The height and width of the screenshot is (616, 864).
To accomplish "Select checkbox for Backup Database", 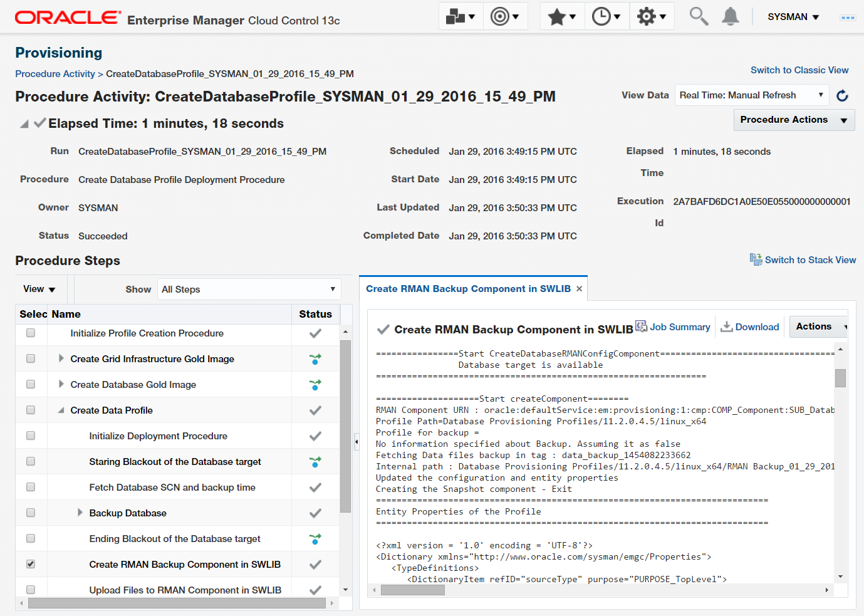I will [31, 513].
